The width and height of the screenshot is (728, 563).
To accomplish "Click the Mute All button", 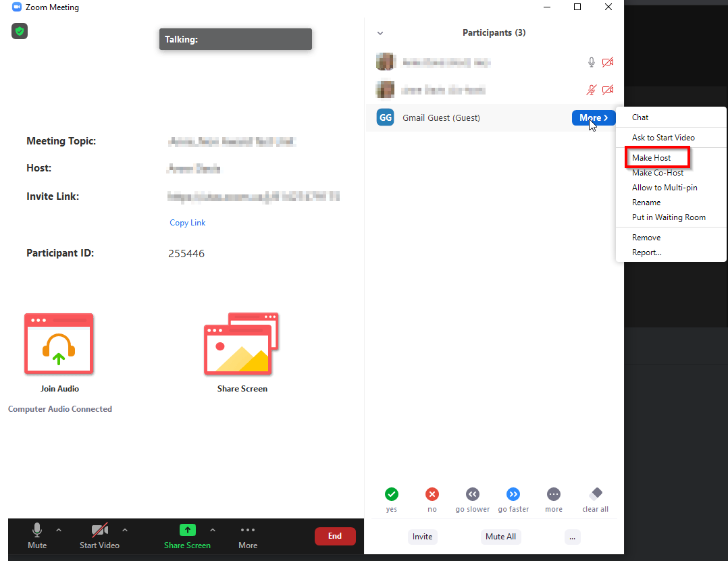I will pos(500,537).
